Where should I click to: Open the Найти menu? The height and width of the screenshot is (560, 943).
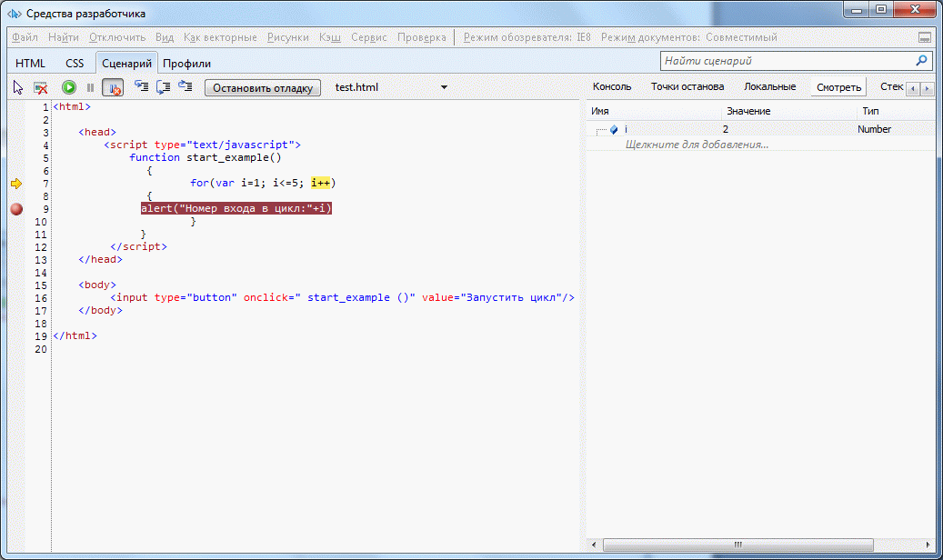63,37
